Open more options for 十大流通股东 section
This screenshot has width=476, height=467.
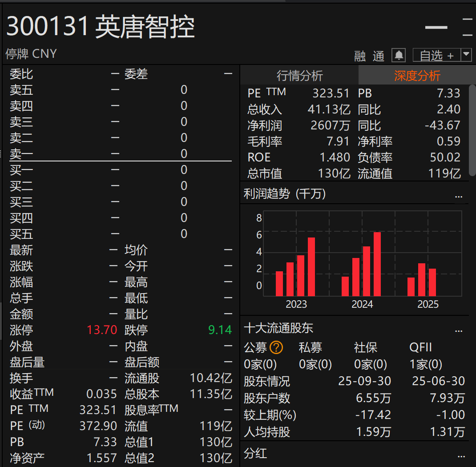[x=459, y=330]
